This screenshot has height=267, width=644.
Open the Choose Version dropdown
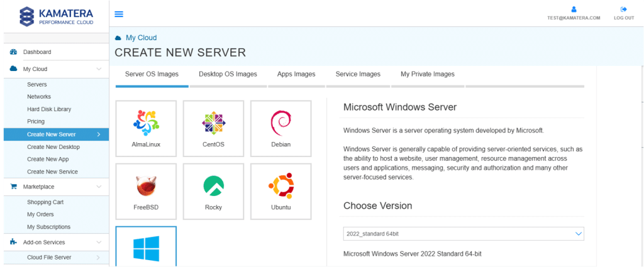coord(464,234)
